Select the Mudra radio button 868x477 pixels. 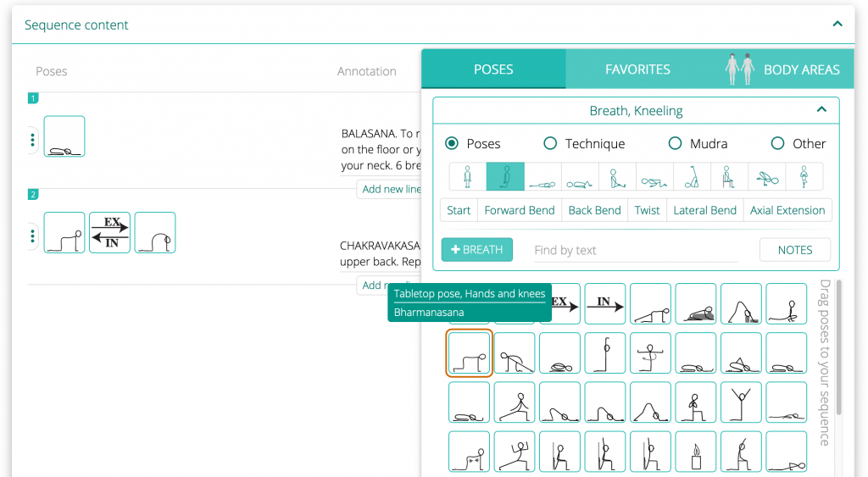[x=675, y=144]
